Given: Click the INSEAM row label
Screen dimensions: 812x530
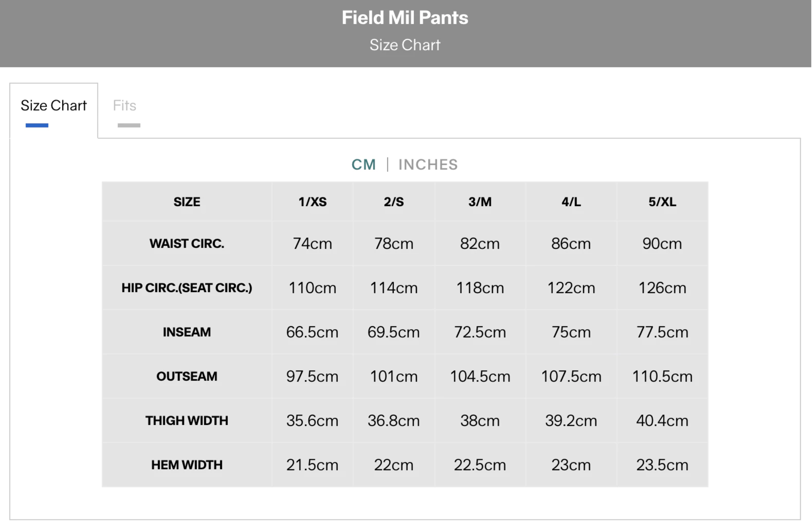Looking at the screenshot, I should [x=187, y=332].
